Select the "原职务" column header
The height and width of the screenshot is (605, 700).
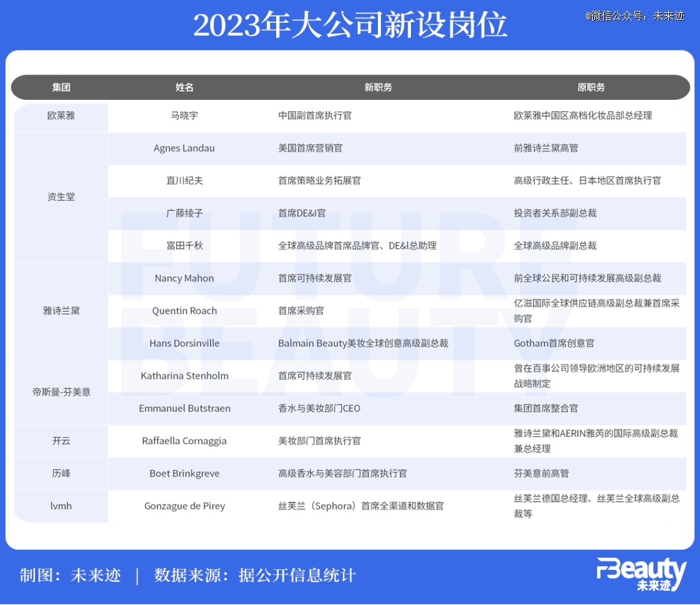(x=591, y=88)
